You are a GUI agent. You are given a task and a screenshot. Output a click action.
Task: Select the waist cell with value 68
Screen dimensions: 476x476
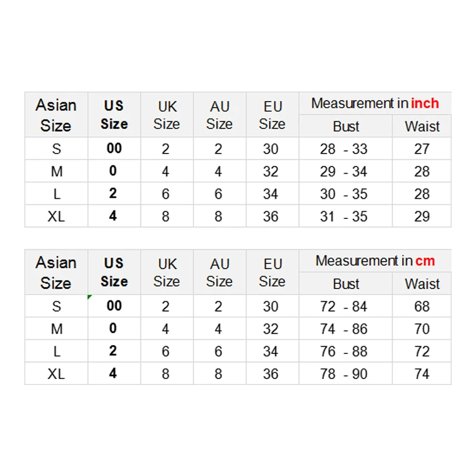pos(422,306)
